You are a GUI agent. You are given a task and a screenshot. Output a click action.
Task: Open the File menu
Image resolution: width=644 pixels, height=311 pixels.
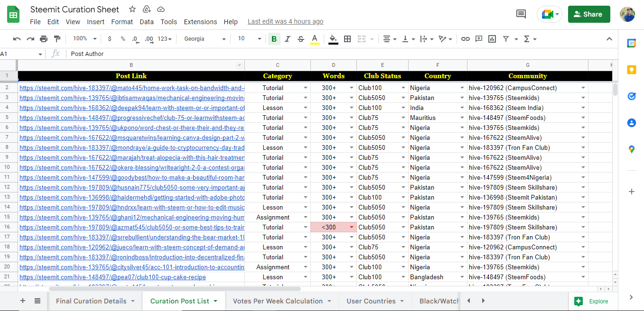pyautogui.click(x=35, y=22)
